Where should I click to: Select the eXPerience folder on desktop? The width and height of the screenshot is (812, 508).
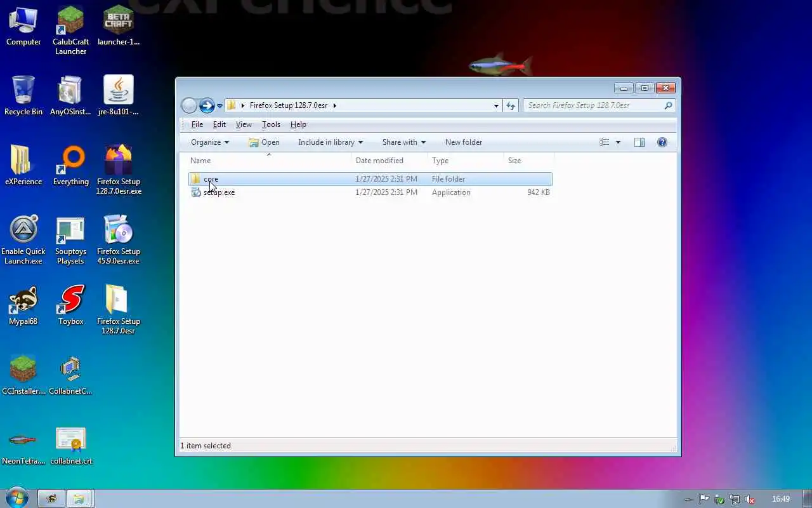coord(23,166)
